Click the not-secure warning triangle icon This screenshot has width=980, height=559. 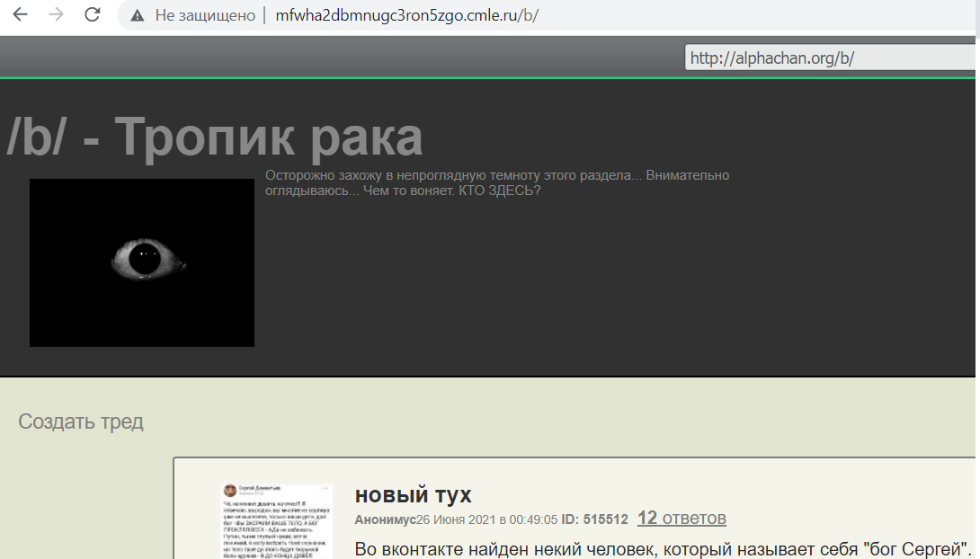point(138,15)
